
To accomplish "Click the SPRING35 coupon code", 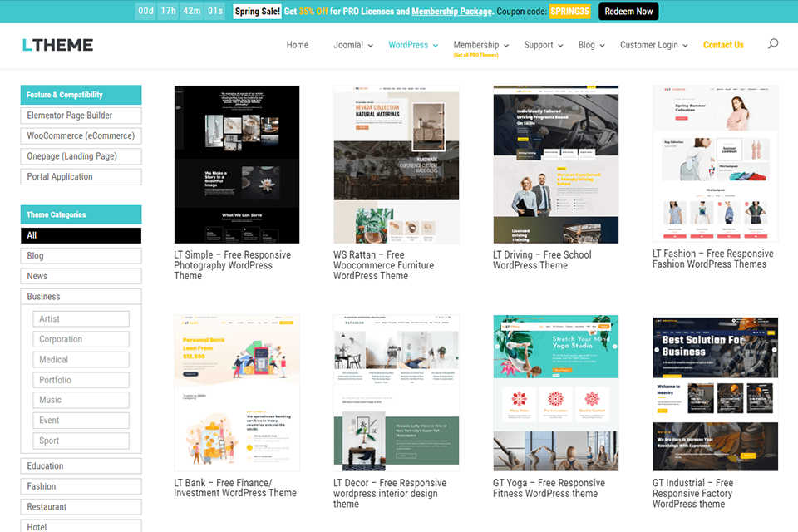I will [569, 11].
